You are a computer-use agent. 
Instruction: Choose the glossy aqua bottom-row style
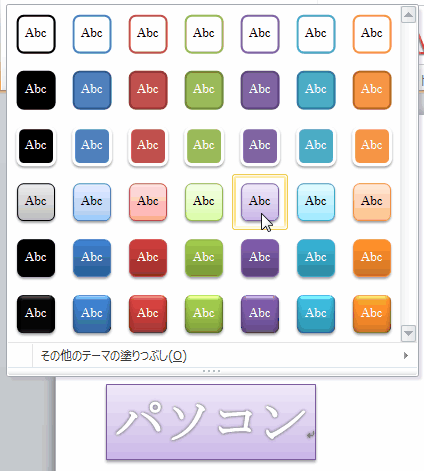coord(316,314)
